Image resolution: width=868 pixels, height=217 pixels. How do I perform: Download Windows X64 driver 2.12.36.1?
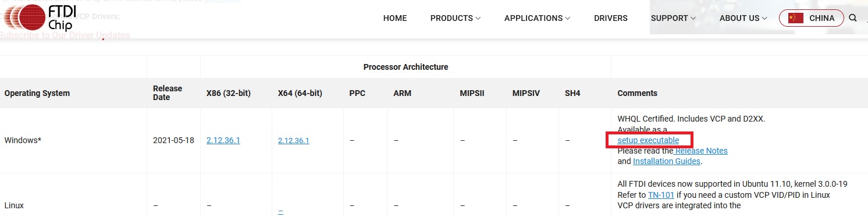tap(294, 140)
